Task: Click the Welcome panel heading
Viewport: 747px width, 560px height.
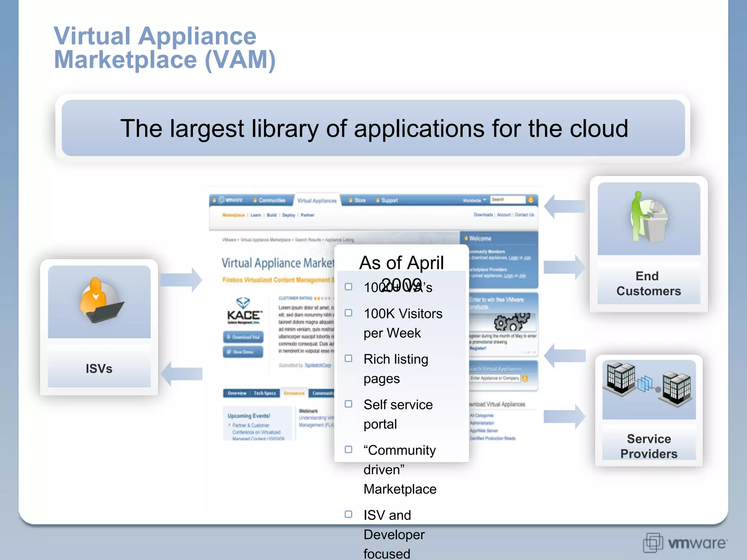Action: [480, 238]
